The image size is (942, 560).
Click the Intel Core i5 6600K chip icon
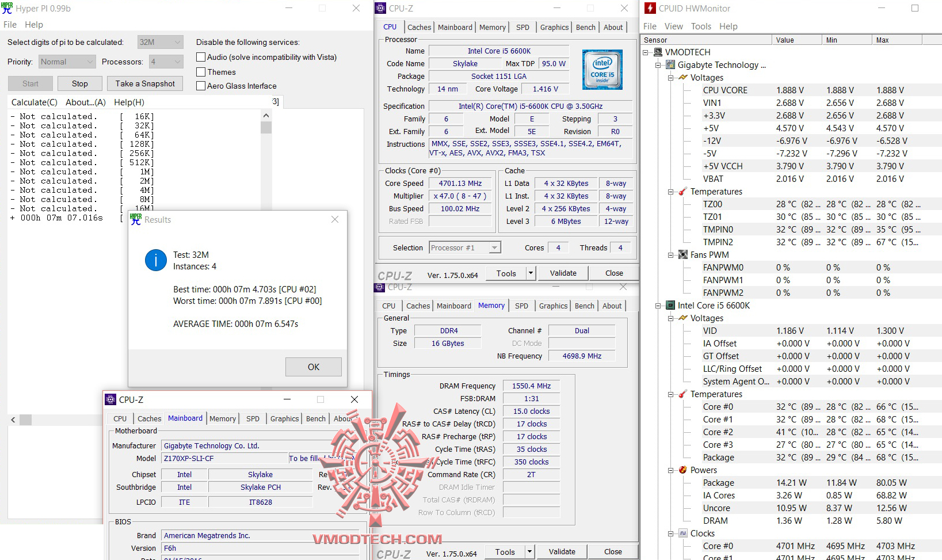click(x=670, y=306)
